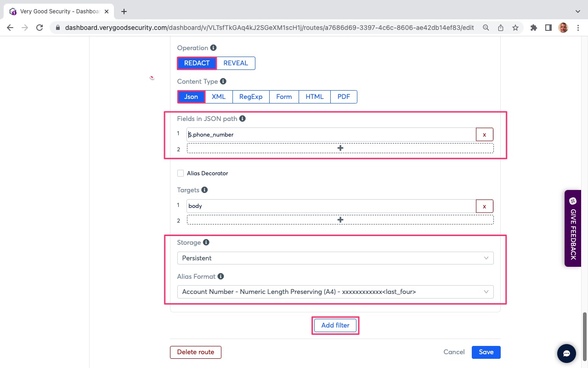Choose Json content type
This screenshot has width=588, height=368.
pos(191,97)
